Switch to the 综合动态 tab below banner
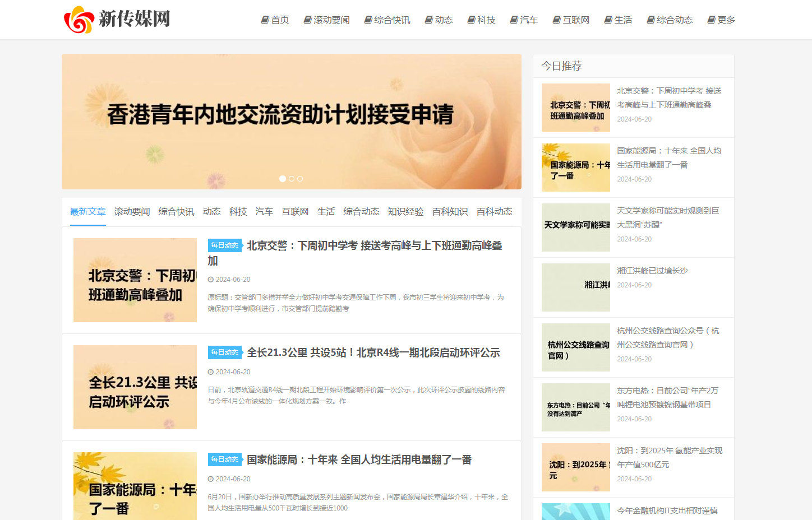The image size is (812, 520). 362,211
